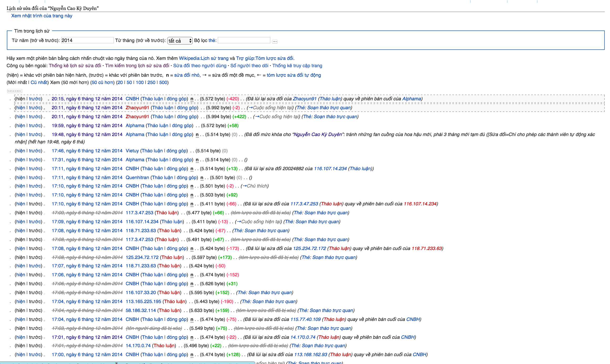Click the tiny 'Hiển thị' button after the tag filter
This screenshot has height=364, width=610.
275,41
